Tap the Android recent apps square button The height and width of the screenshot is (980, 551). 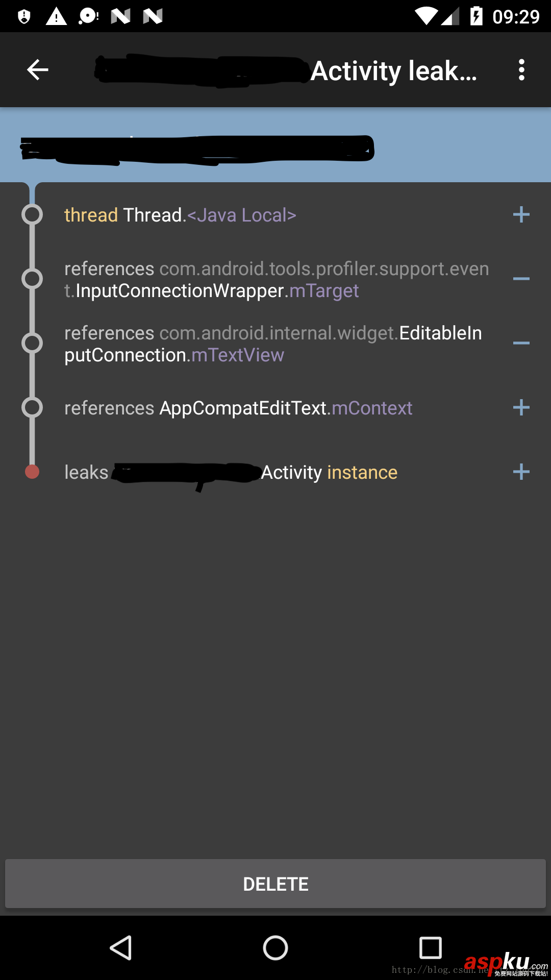coord(430,948)
